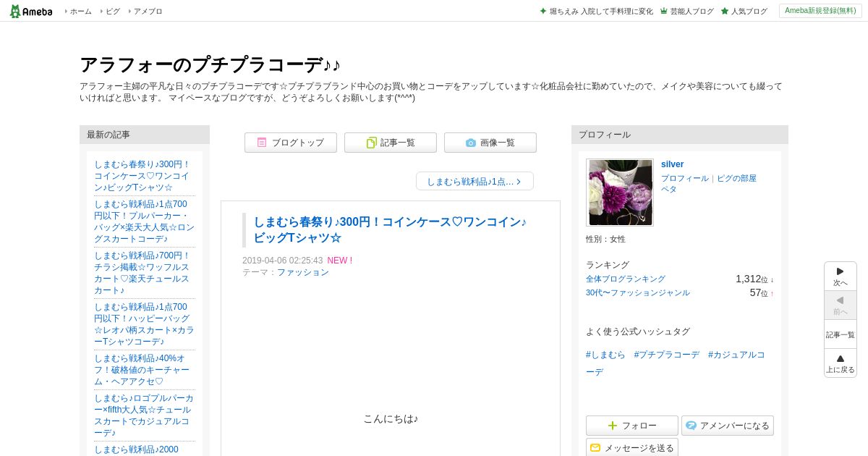The image size is (868, 456).
Task: Click the green star icon by 人気ブログ
Action: click(724, 11)
